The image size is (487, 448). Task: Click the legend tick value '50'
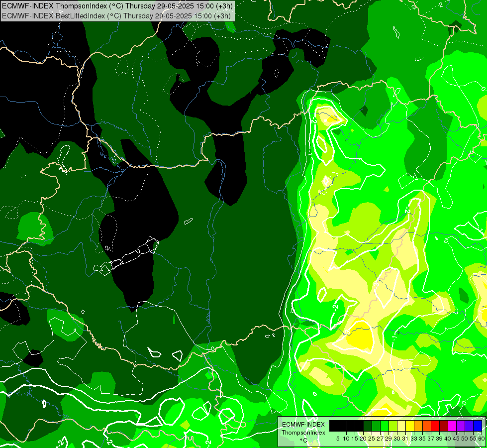click(464, 439)
